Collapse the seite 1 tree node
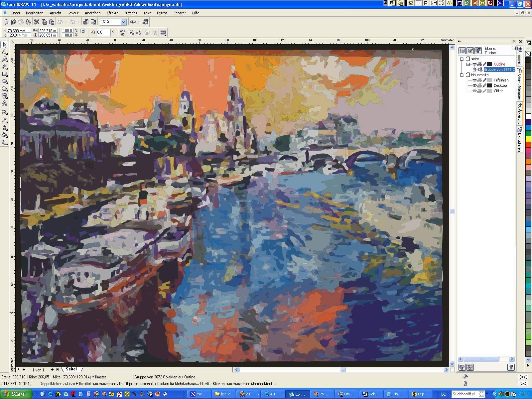This screenshot has width=532, height=399. pos(462,59)
